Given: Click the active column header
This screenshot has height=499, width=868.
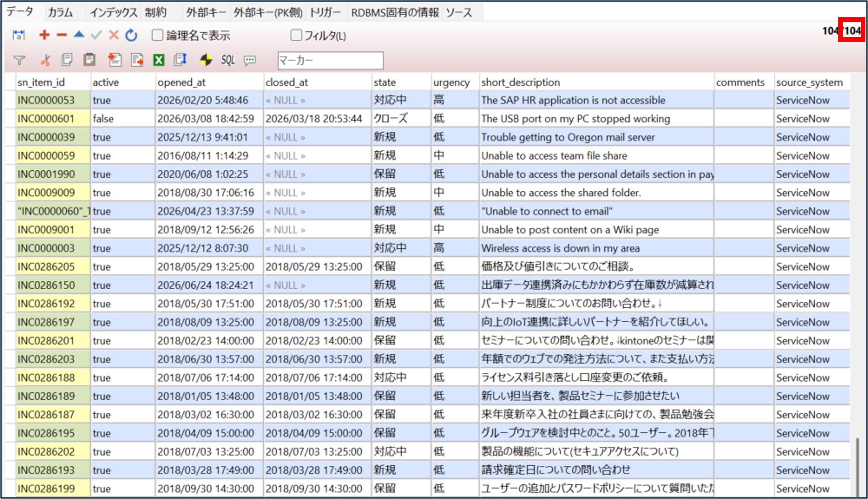Looking at the screenshot, I should (123, 83).
